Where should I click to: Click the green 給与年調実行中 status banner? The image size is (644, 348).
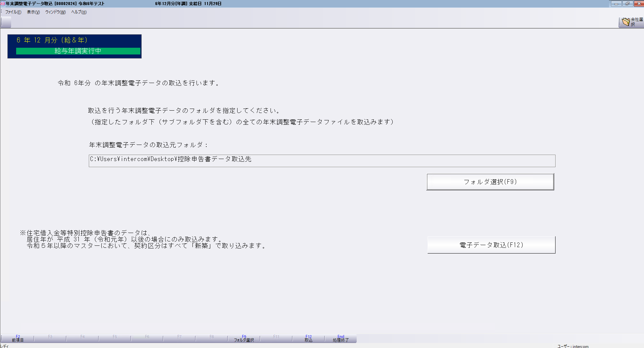(78, 51)
